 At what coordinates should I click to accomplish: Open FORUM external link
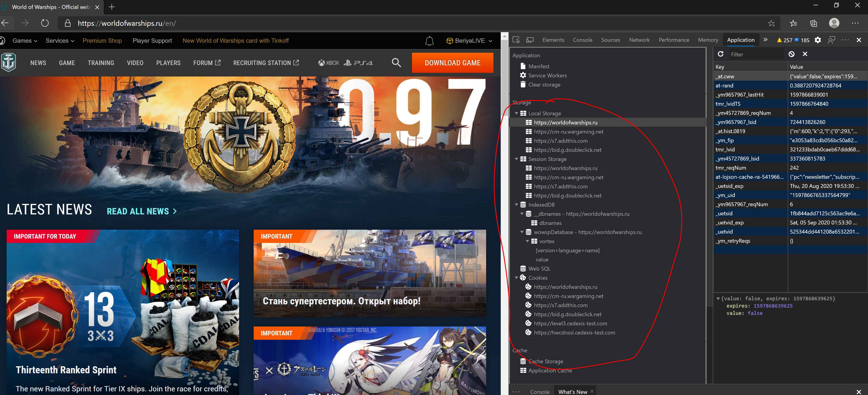207,63
